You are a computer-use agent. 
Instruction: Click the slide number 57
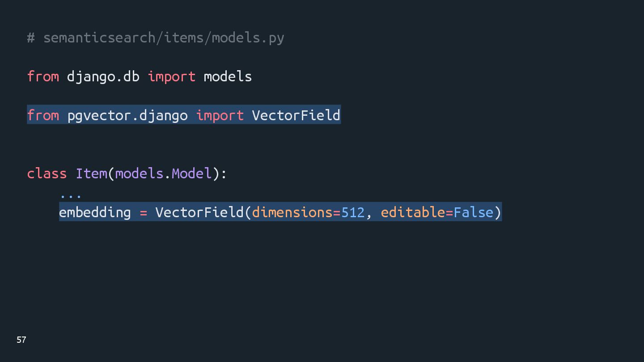click(x=21, y=340)
